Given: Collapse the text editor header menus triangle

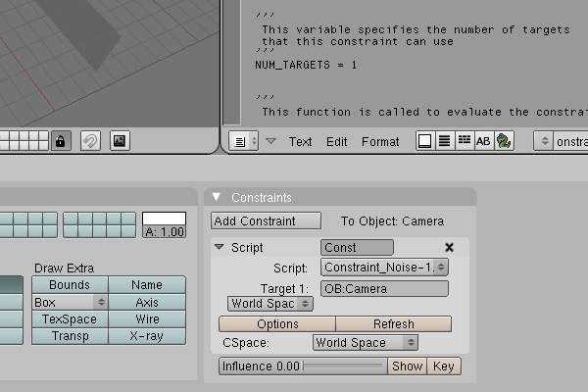Looking at the screenshot, I should pos(270,141).
